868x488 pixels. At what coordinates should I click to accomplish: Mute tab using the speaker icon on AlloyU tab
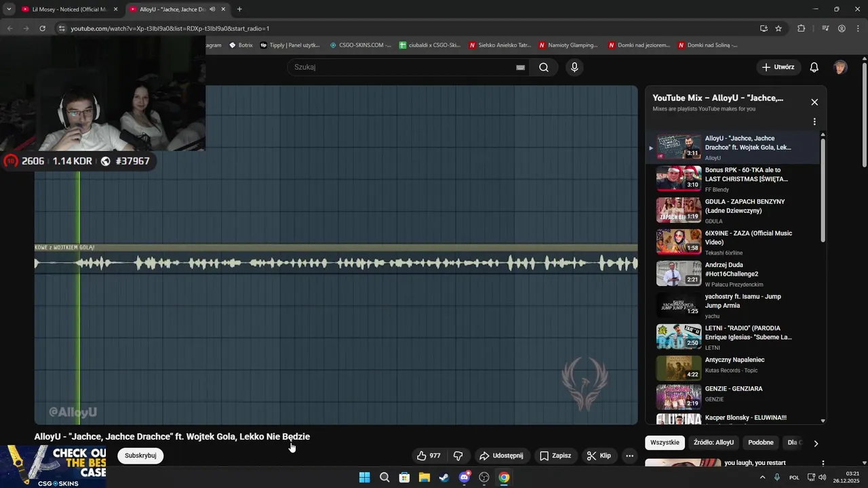tap(213, 9)
